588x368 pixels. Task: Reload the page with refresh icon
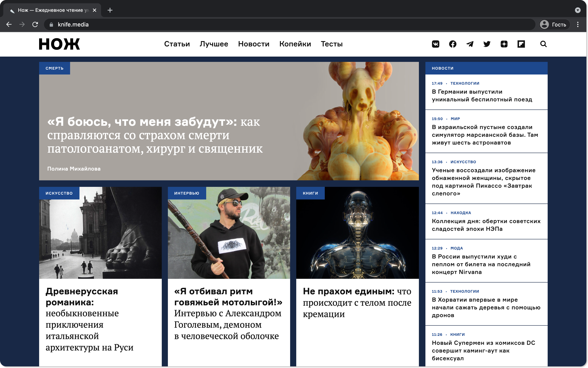(35, 24)
